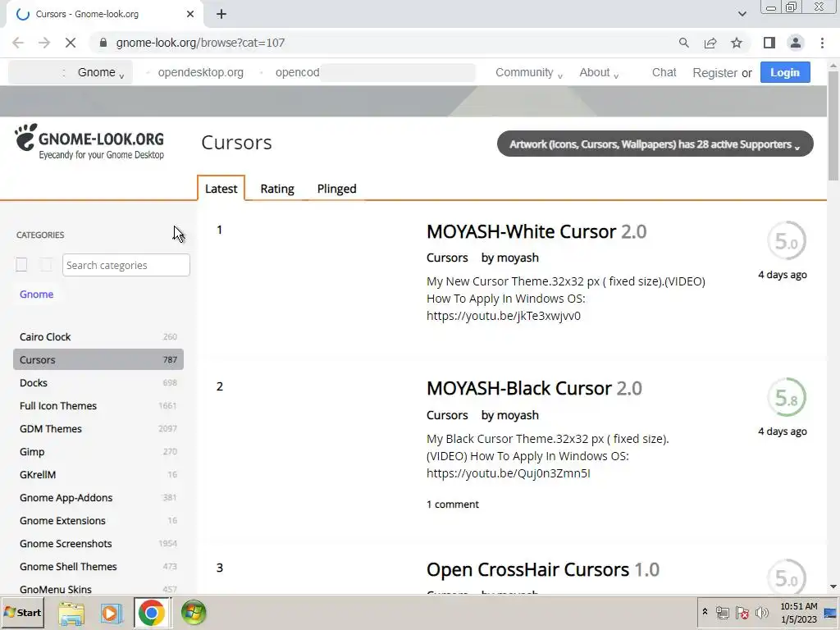Click the site lock icon in address bar
The height and width of the screenshot is (630, 840).
pyautogui.click(x=103, y=43)
